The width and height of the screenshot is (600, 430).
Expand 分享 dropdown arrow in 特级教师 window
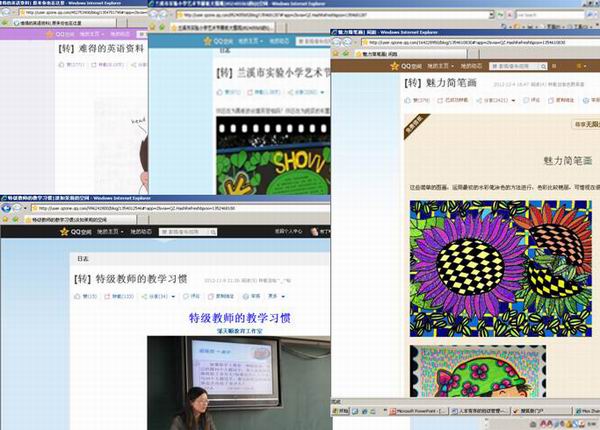pos(173,297)
